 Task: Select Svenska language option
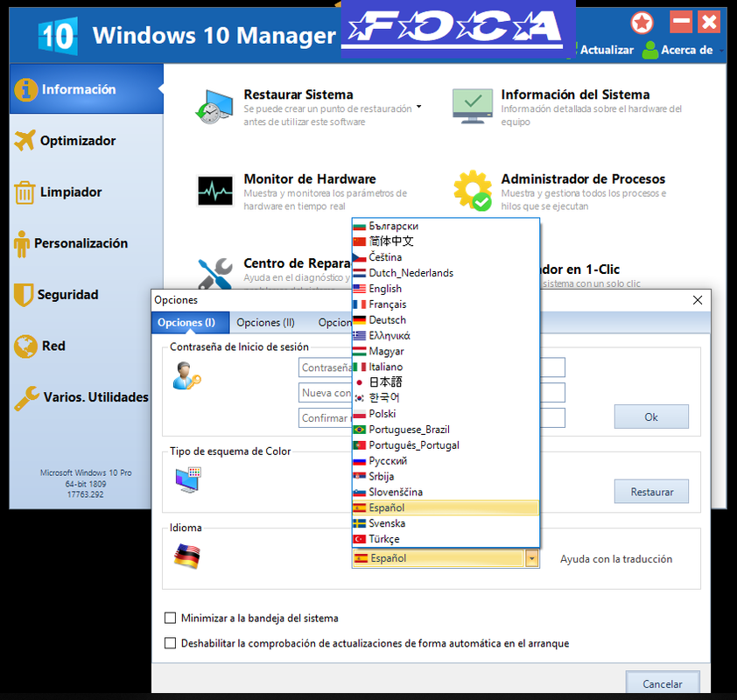[x=446, y=523]
